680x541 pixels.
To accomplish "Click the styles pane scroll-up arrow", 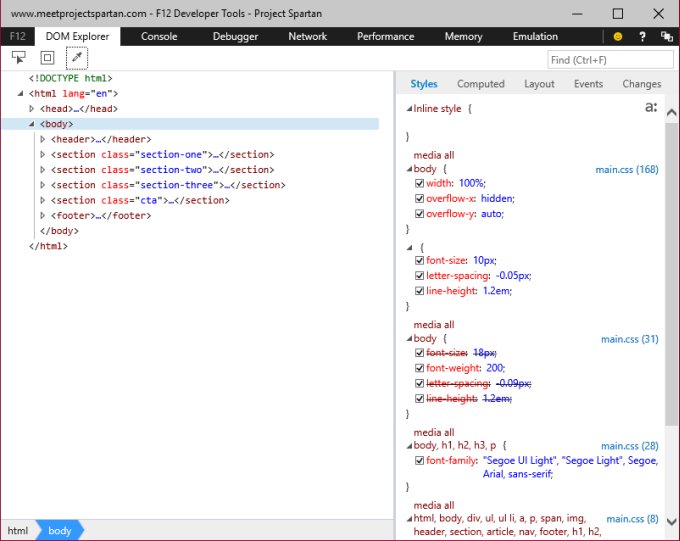I will click(x=671, y=113).
